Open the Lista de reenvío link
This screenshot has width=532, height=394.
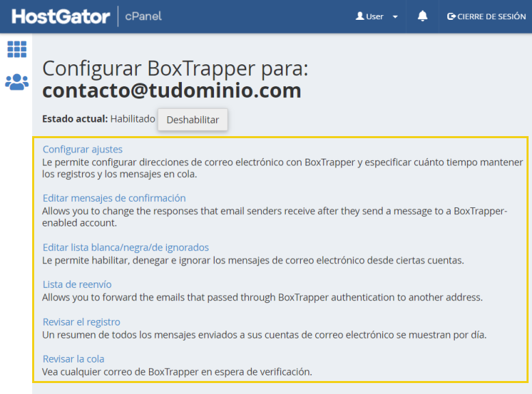coord(77,285)
